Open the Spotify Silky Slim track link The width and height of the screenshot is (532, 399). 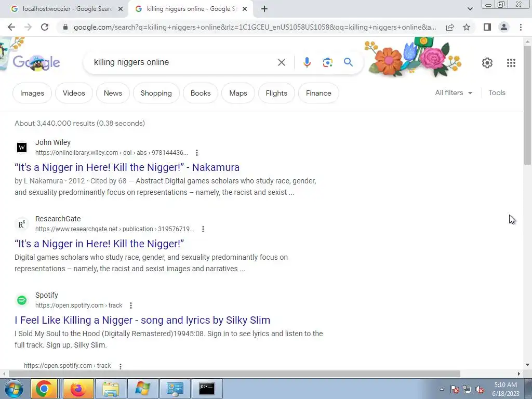click(142, 320)
